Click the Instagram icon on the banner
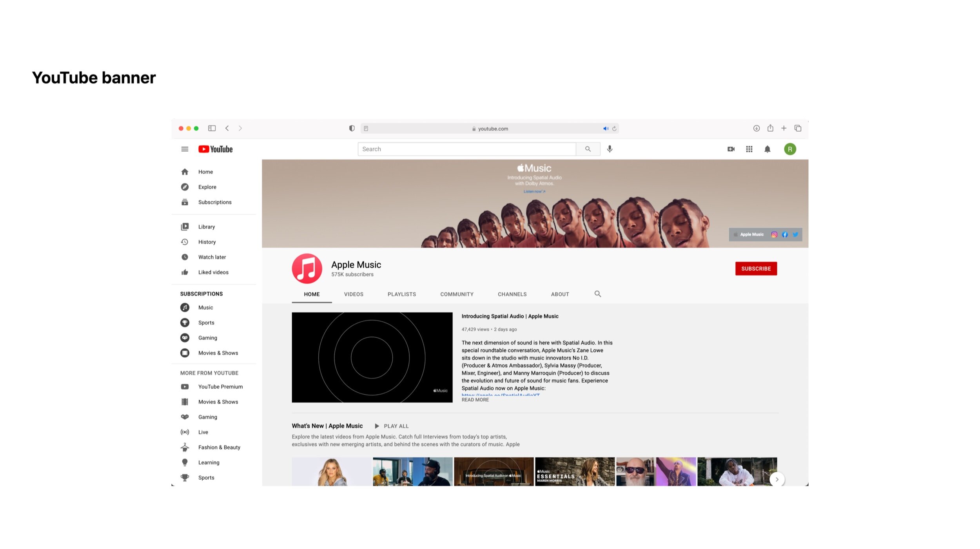Screen dimensions: 980x549 click(x=774, y=234)
